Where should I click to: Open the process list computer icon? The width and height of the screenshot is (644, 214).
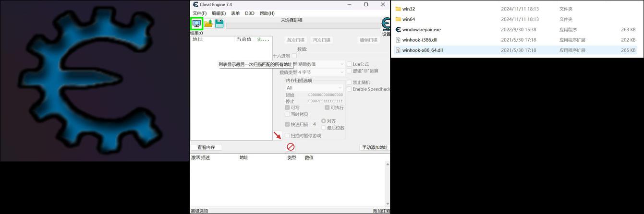(x=197, y=23)
